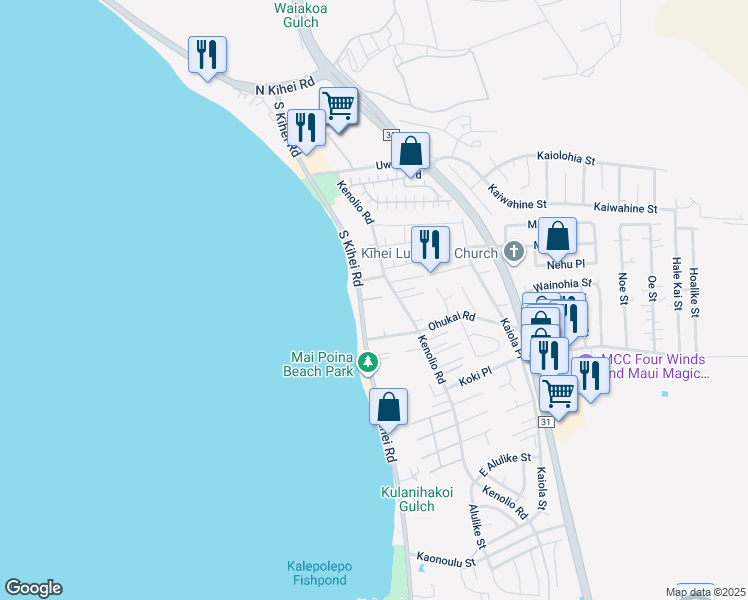Click shopping bag marker south of Mai Poina Beach Park
748x600 pixels.
pyautogui.click(x=388, y=409)
